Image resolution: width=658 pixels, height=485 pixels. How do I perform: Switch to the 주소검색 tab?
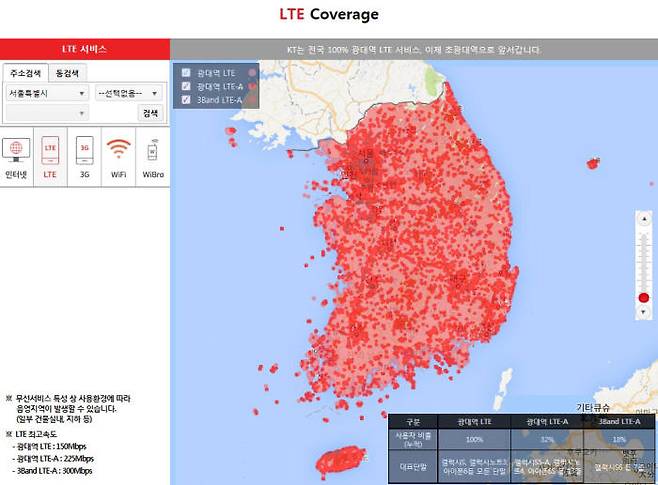tap(26, 73)
